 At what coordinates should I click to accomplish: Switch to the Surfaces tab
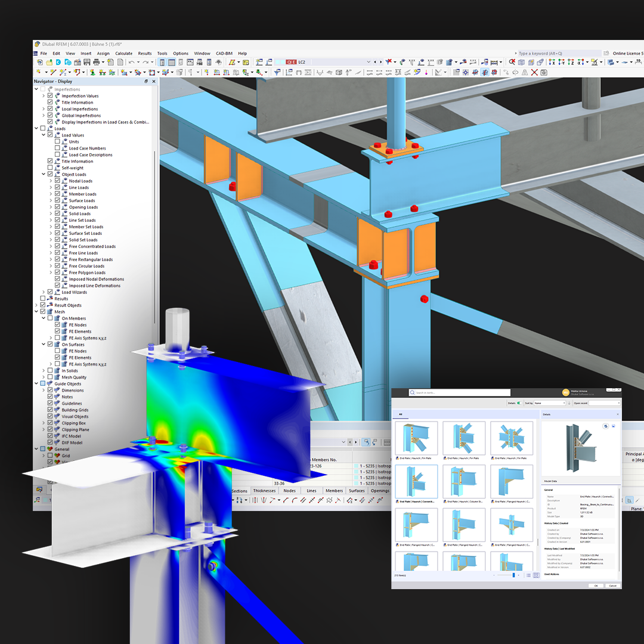(358, 491)
